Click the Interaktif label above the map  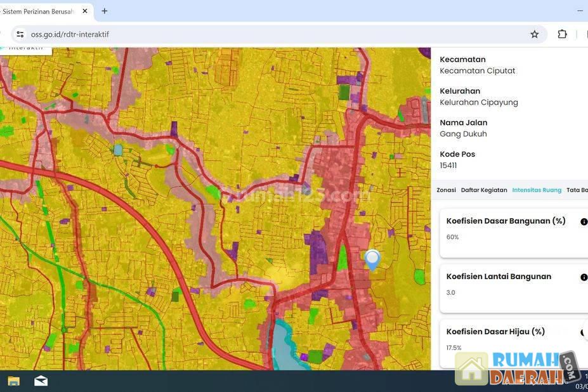pyautogui.click(x=25, y=48)
